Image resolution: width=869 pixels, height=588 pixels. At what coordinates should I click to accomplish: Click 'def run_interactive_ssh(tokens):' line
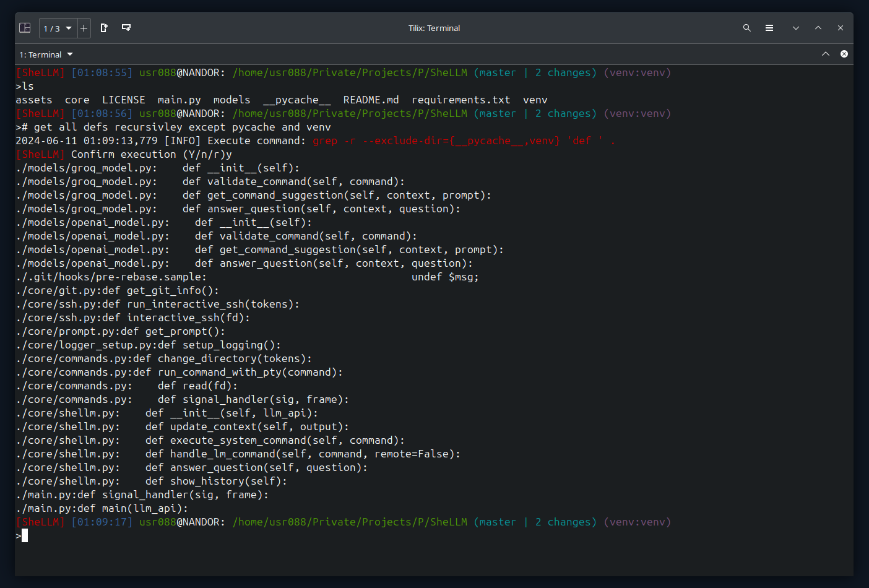pyautogui.click(x=201, y=304)
